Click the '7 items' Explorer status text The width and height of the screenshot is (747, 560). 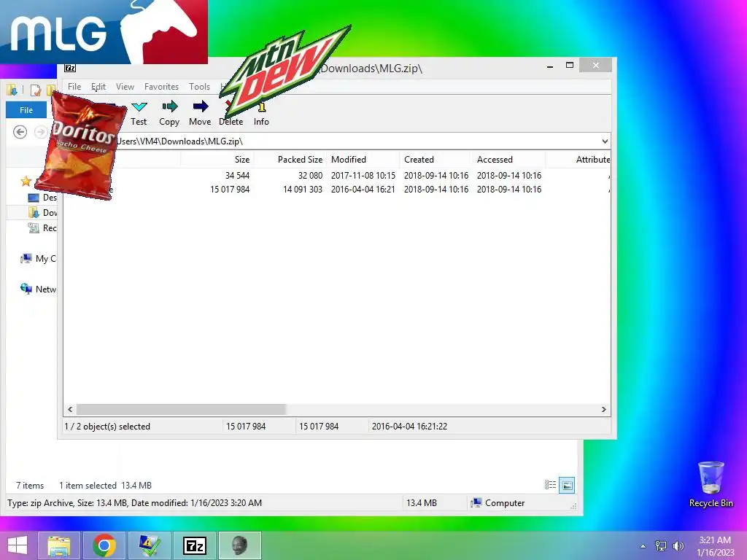point(30,486)
